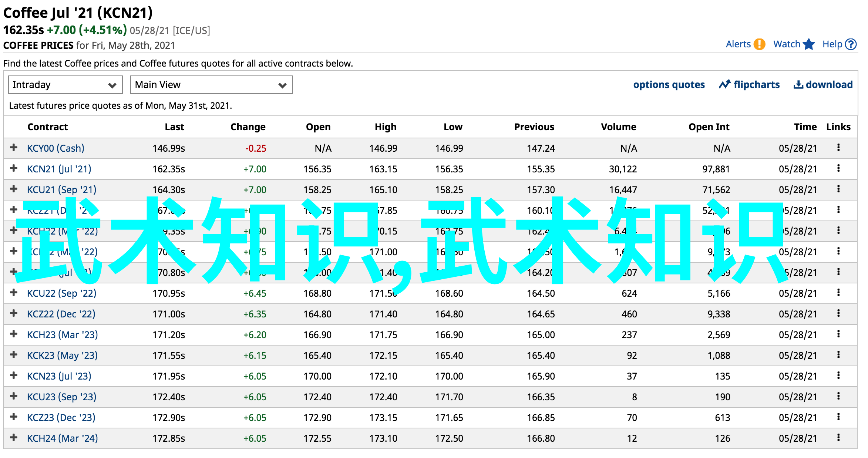Open the Intraday dropdown
This screenshot has height=458, width=868.
(65, 85)
